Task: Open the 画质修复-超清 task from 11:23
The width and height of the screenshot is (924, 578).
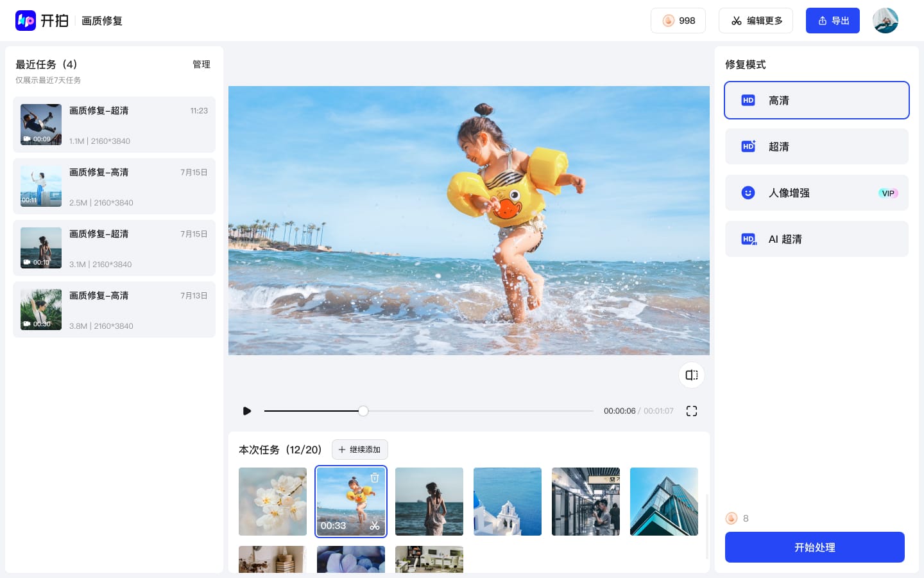Action: point(114,125)
